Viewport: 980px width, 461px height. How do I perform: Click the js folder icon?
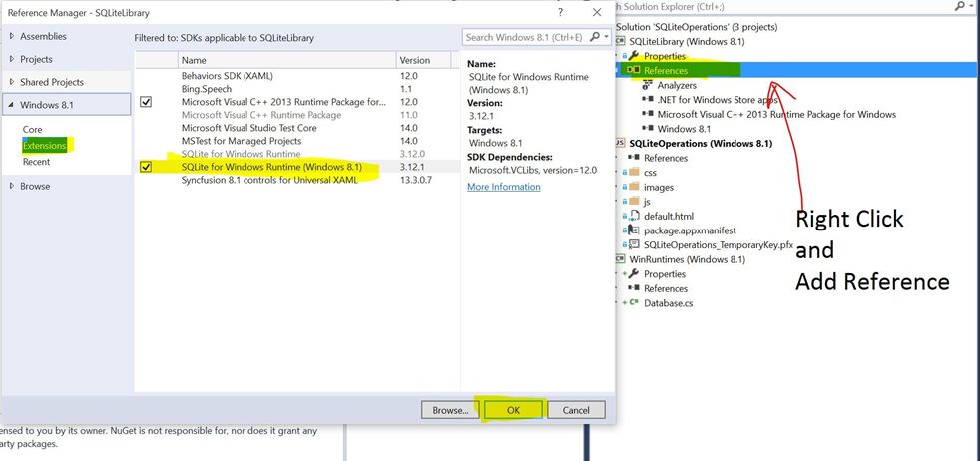(x=634, y=202)
